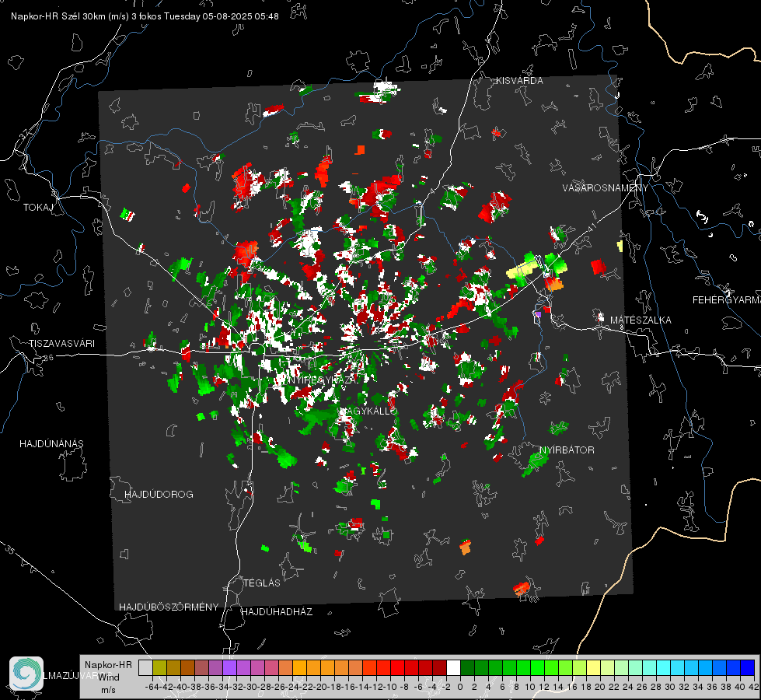Image resolution: width=761 pixels, height=700 pixels.
Task: Click the road number 41 near Vásárosnamény
Action: [591, 228]
